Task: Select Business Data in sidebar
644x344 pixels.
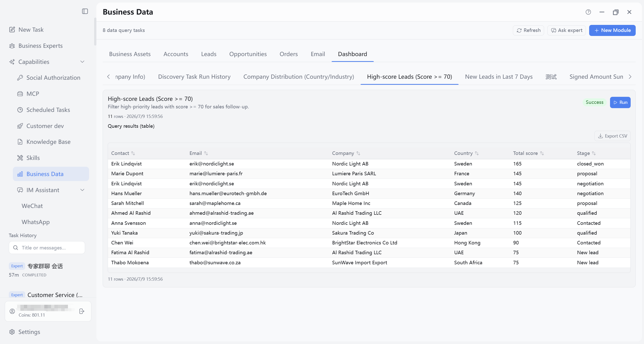Action: point(51,174)
